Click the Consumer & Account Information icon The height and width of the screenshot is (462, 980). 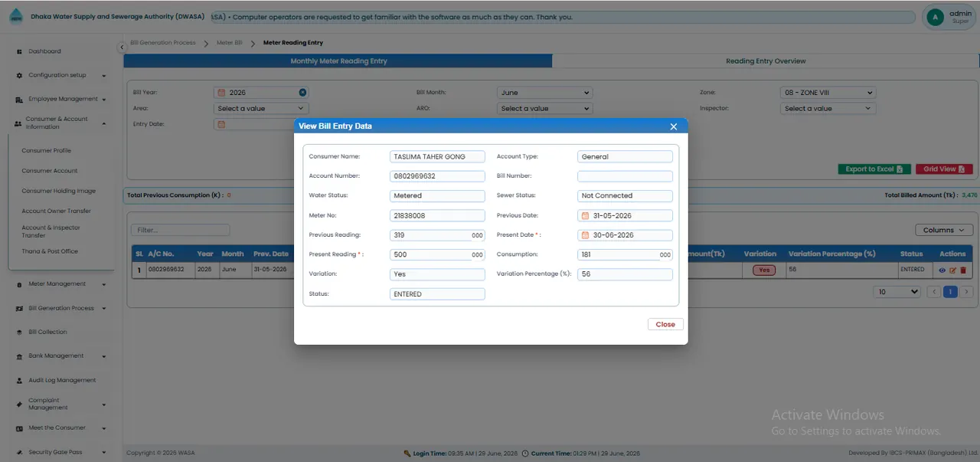18,123
